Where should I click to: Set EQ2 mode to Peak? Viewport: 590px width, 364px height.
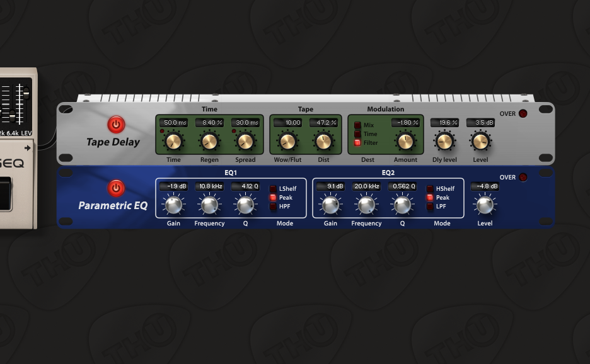pos(430,197)
